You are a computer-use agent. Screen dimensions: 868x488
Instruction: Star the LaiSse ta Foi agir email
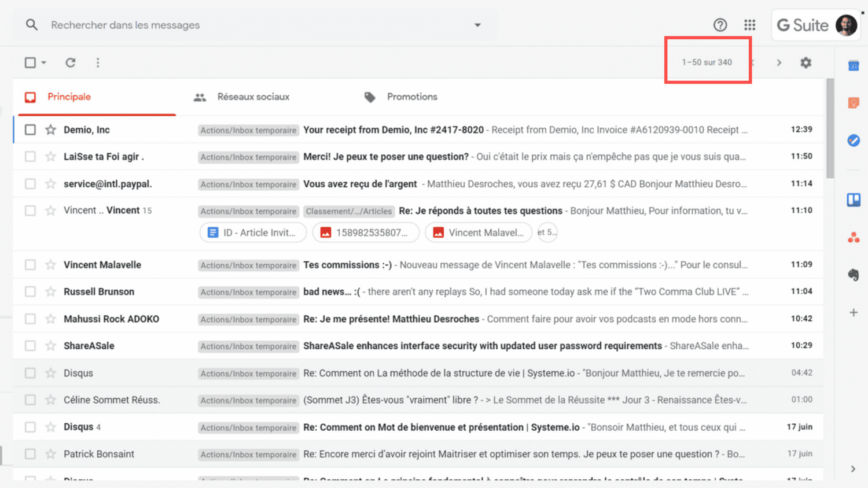(51, 157)
